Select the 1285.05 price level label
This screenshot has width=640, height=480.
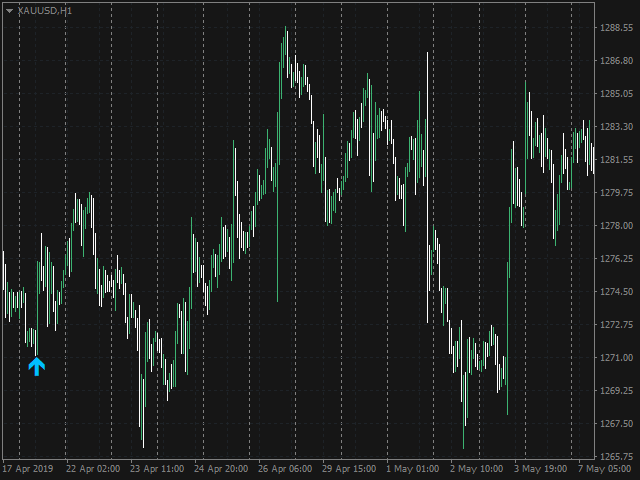[617, 94]
